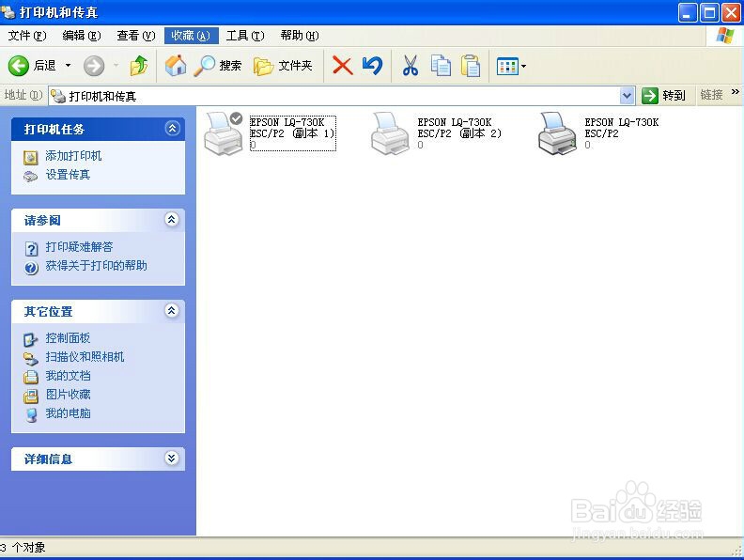744x560 pixels.
Task: Click the label text EPSON LQ-730K ESC/P2 (副本 2)
Action: click(459, 128)
